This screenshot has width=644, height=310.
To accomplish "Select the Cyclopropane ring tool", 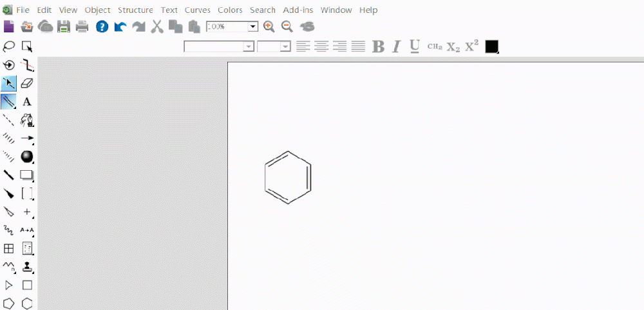I will pos(8,285).
